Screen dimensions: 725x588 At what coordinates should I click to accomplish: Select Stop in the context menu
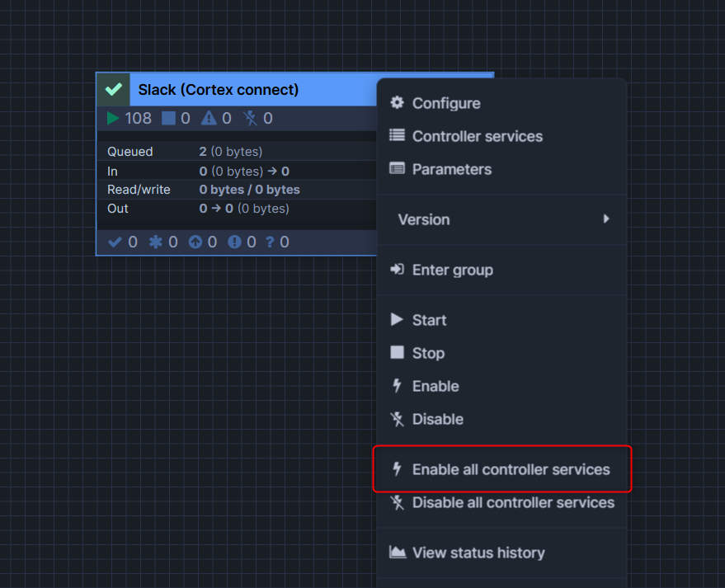pos(501,353)
